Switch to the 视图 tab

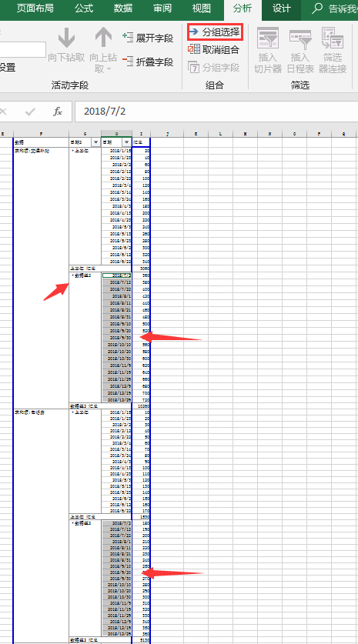click(202, 8)
